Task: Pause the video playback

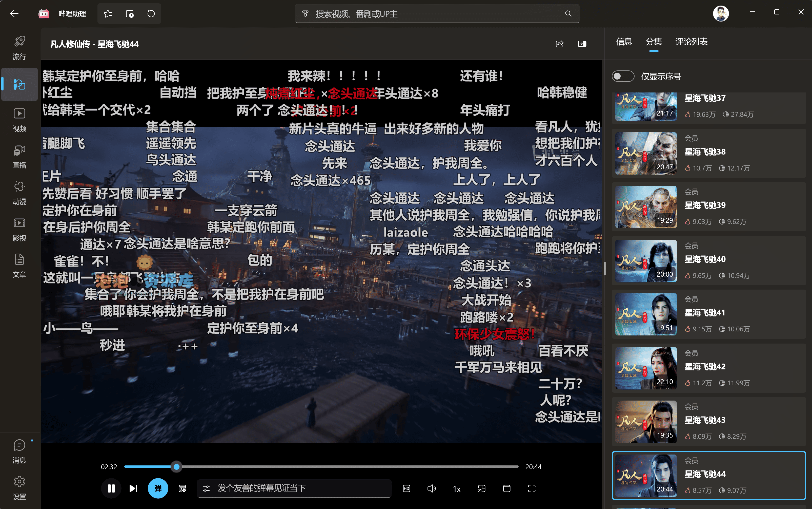Action: [111, 488]
